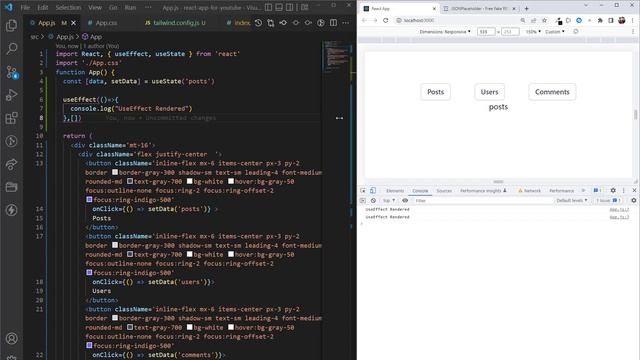This screenshot has width=640, height=360.
Task: Click the Users button in the React page
Action: [x=489, y=92]
